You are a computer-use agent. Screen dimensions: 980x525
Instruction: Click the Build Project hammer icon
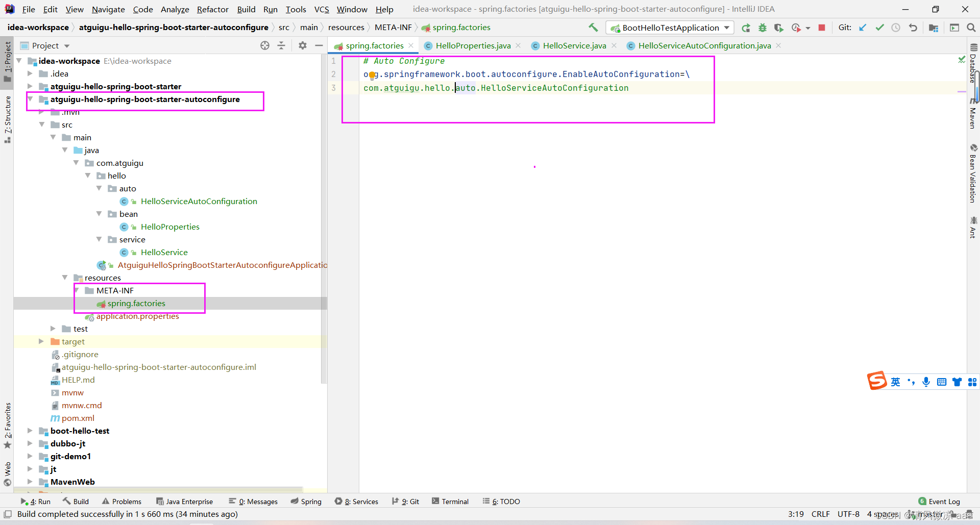click(593, 28)
